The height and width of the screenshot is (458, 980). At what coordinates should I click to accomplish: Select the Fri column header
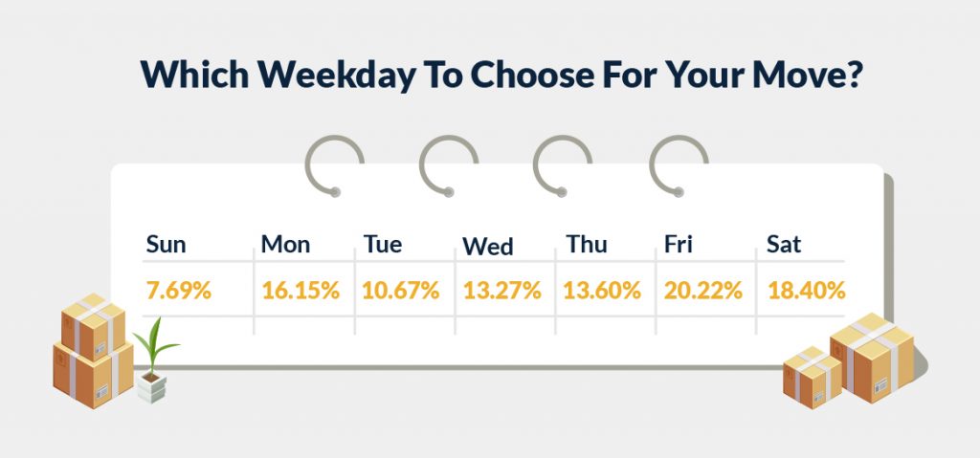(x=679, y=244)
